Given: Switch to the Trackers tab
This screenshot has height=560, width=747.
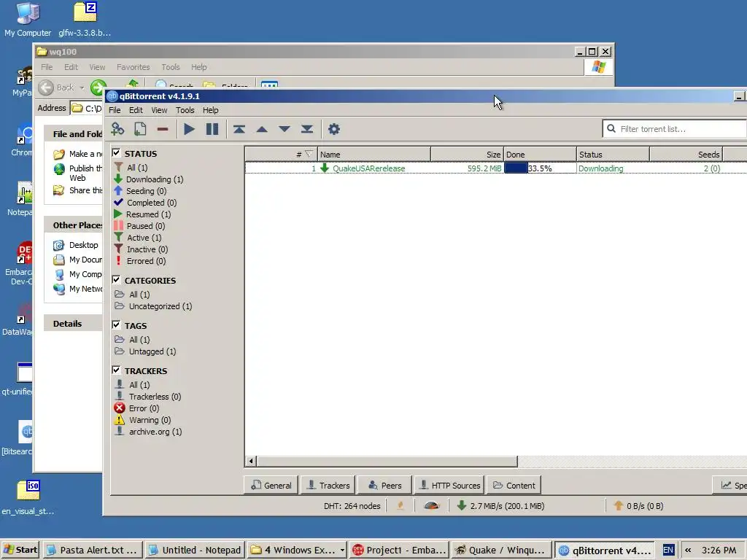Looking at the screenshot, I should [x=328, y=485].
